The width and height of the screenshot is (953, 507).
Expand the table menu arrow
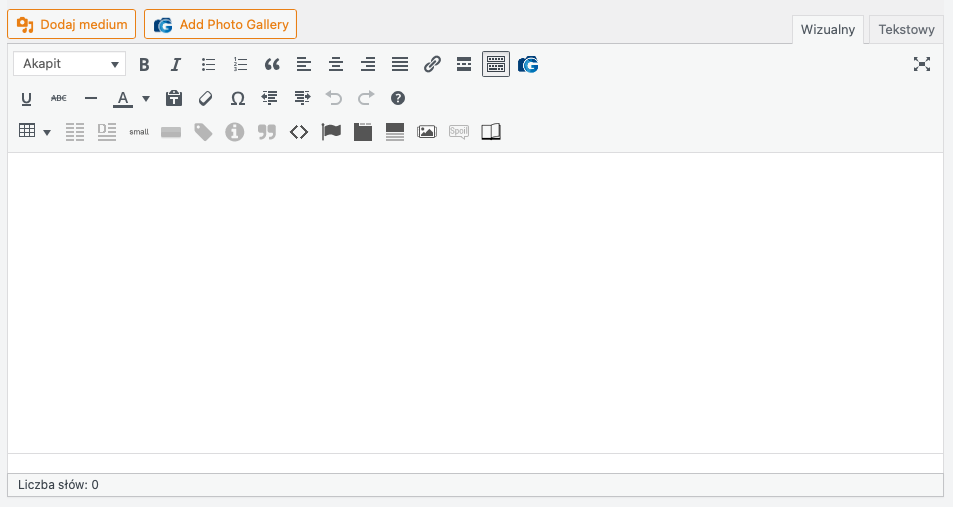(x=47, y=133)
